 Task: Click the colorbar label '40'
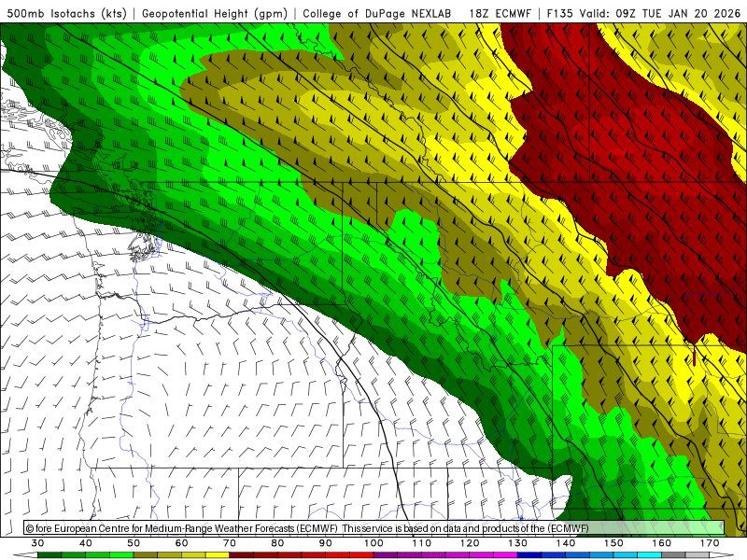(x=86, y=543)
